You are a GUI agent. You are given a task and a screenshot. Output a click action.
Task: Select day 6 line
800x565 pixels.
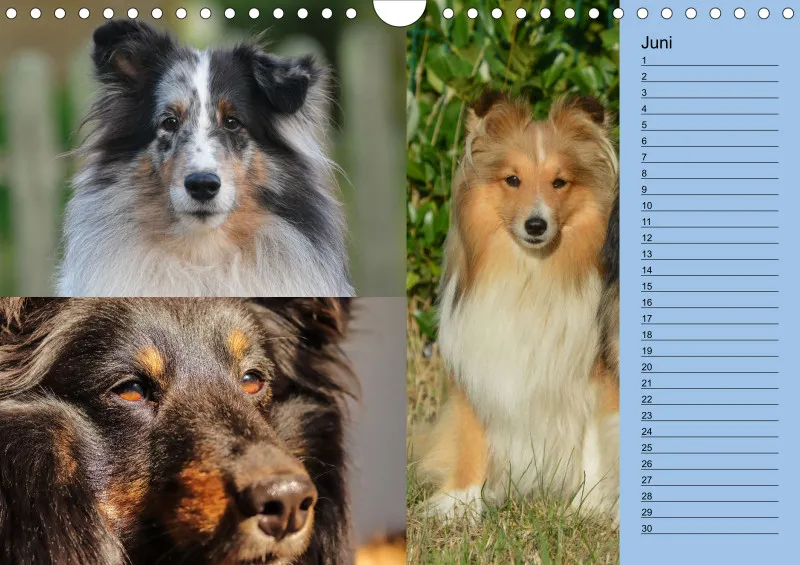point(709,141)
